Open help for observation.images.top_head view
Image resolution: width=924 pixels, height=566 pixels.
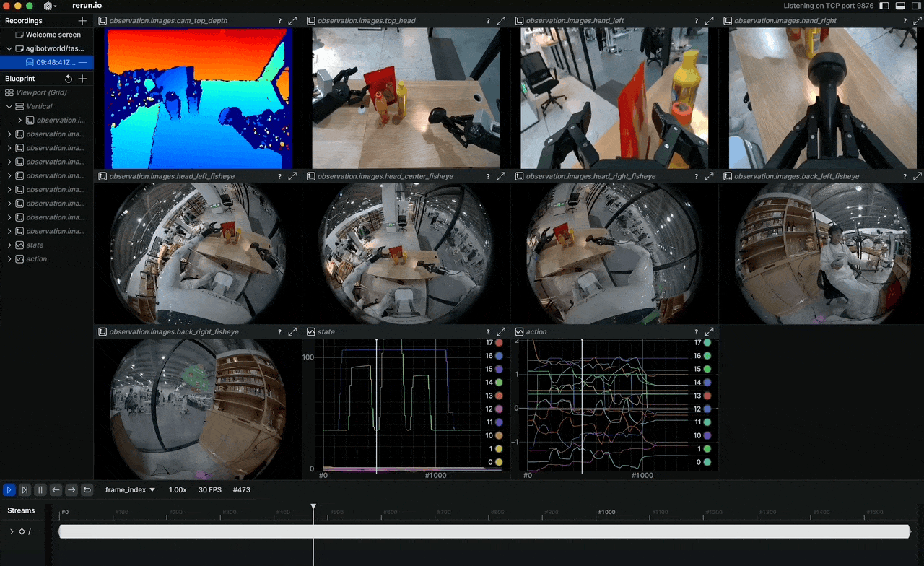(488, 20)
